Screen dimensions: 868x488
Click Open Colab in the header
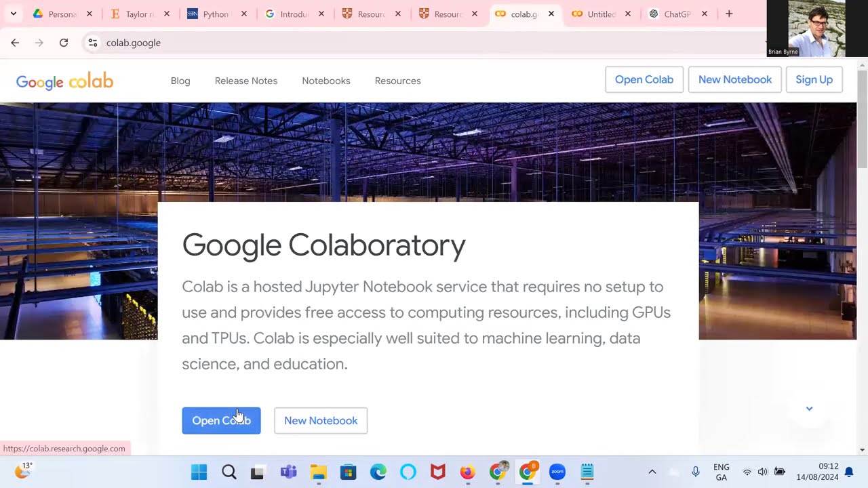coord(644,79)
